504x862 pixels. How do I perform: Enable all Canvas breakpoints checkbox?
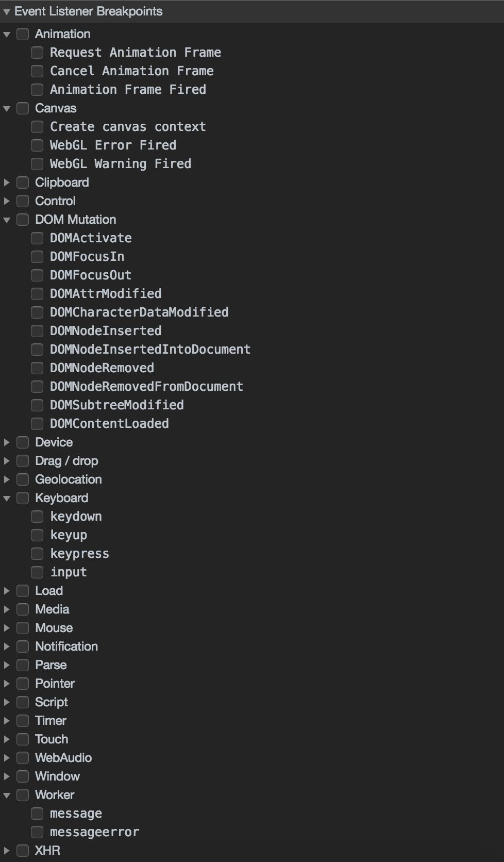[23, 108]
